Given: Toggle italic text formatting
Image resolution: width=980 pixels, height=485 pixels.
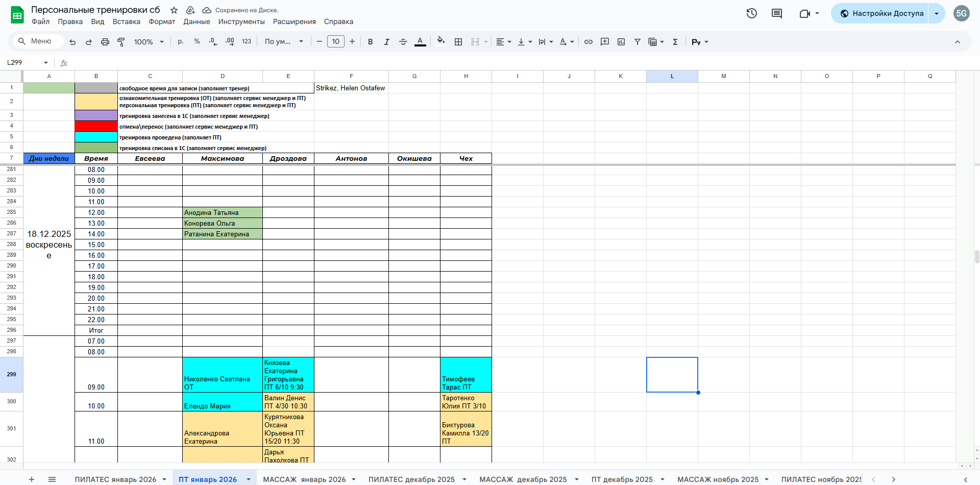Looking at the screenshot, I should 387,42.
